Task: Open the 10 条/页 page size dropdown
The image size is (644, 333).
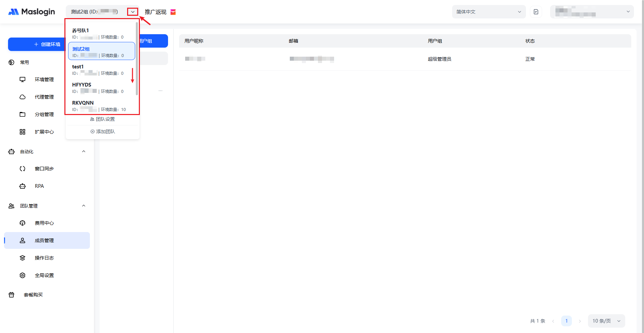Action: click(606, 321)
